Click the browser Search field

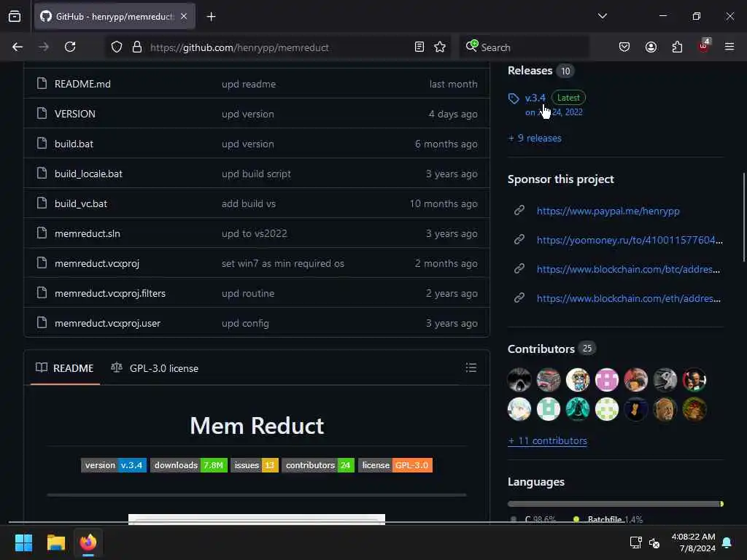click(524, 47)
